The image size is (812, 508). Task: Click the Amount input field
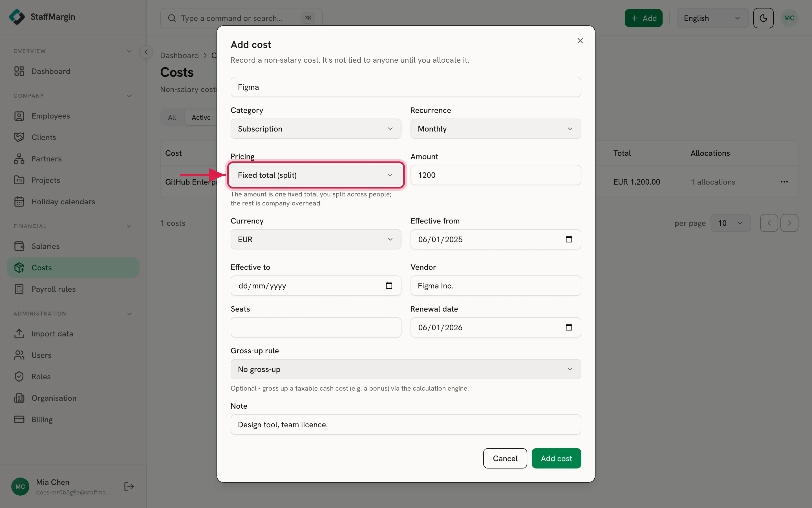(496, 175)
